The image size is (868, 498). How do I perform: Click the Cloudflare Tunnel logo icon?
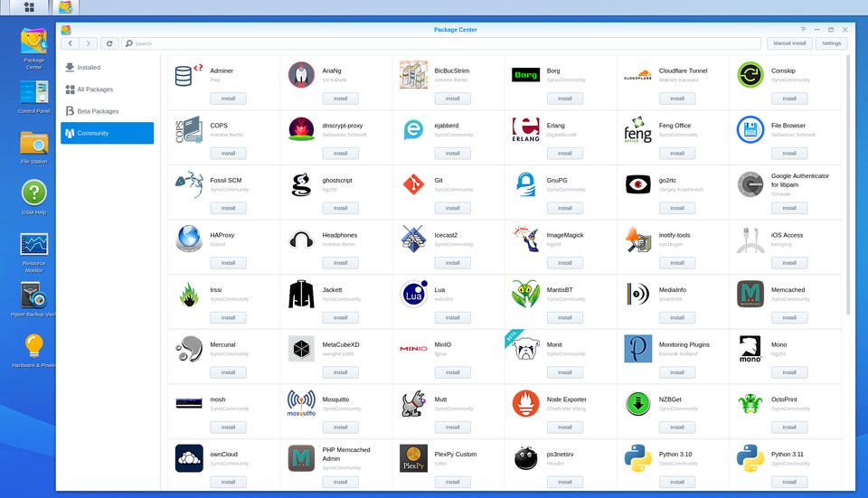(x=637, y=75)
